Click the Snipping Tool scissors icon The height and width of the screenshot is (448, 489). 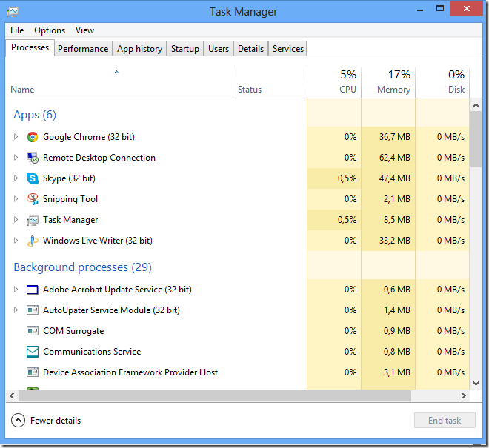tap(33, 199)
